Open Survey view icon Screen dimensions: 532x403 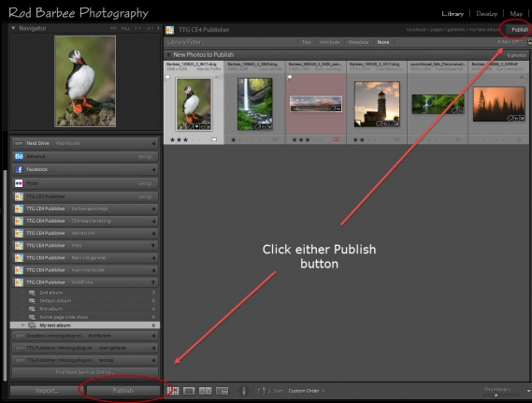(222, 391)
